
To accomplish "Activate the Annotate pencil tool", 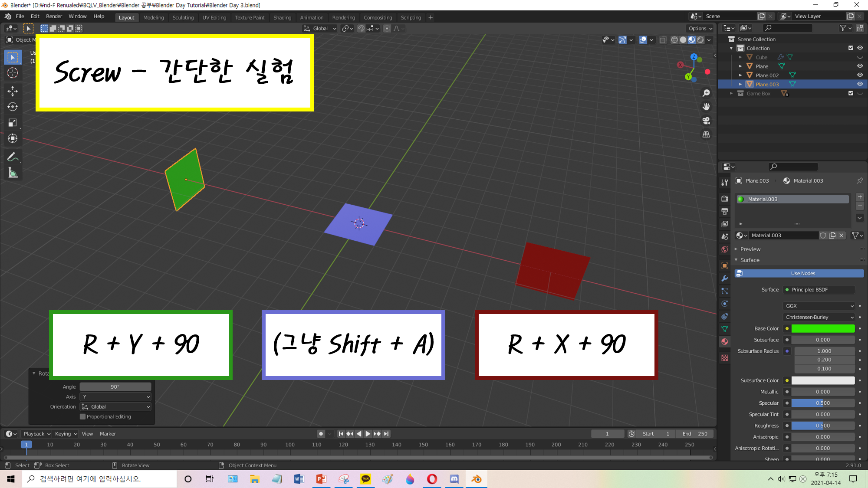I will click(x=13, y=157).
